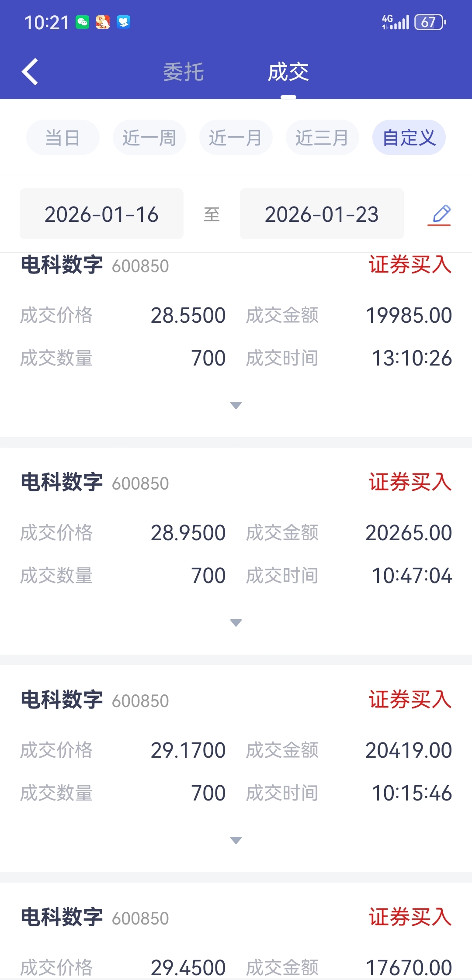Open end date field 2026-01-23
Viewport: 472px width, 980px height.
[322, 214]
